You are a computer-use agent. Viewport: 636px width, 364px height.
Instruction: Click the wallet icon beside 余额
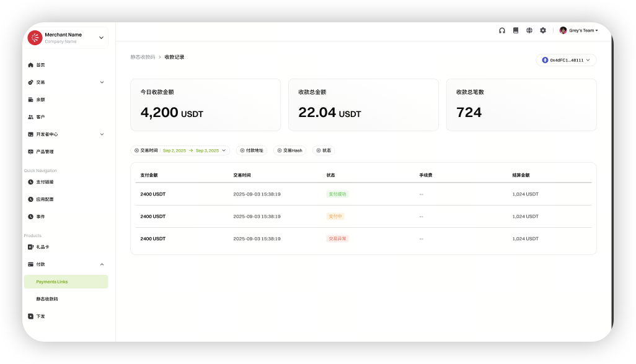click(x=30, y=100)
